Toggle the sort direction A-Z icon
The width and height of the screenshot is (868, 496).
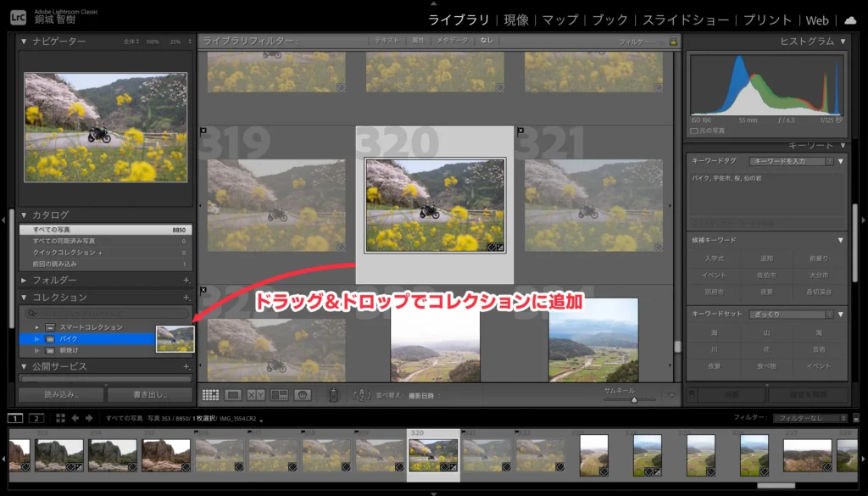(x=363, y=393)
